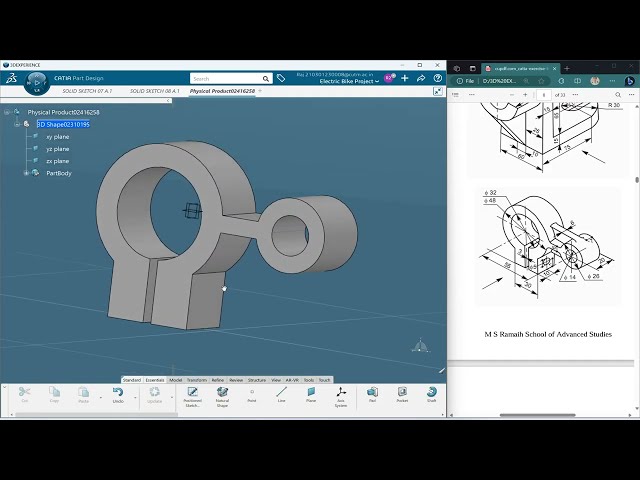This screenshot has width=640, height=480.
Task: Switch to the Model tab
Action: point(176,380)
